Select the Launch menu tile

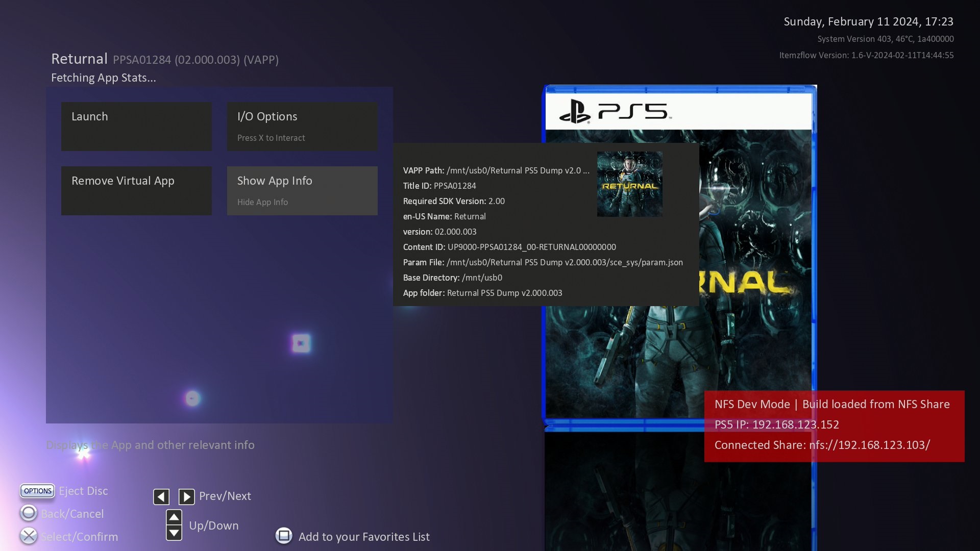[x=136, y=126]
